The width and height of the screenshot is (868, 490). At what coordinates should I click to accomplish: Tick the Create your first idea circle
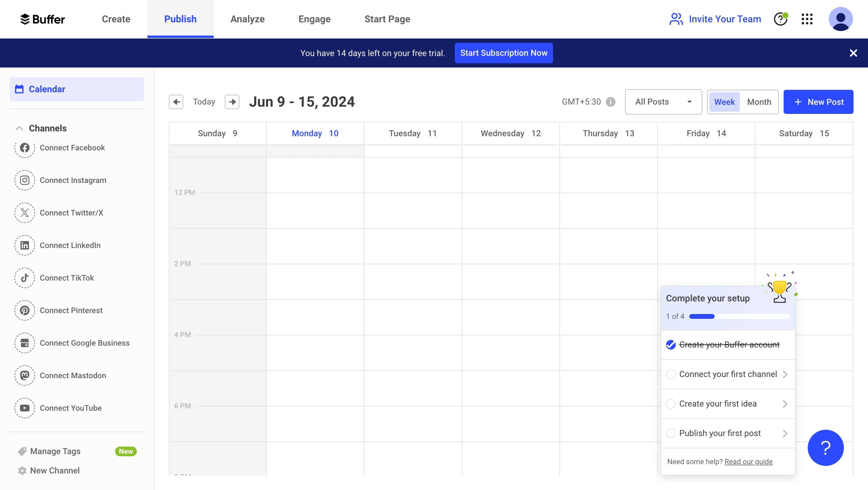coord(671,404)
